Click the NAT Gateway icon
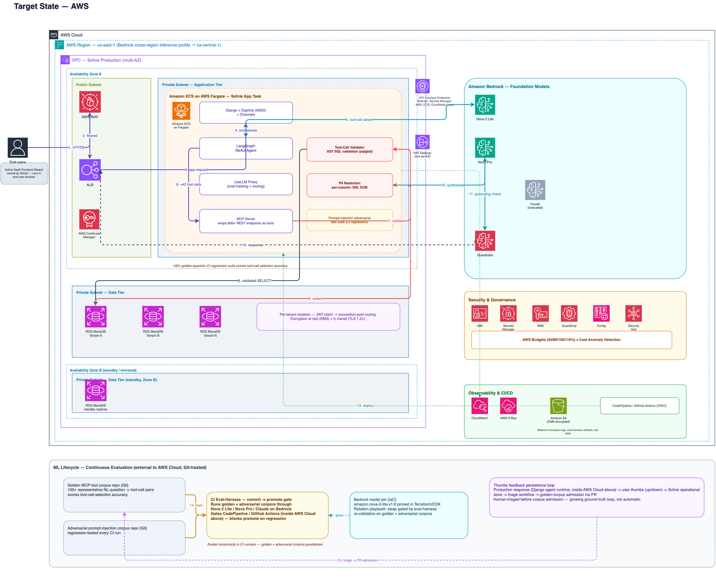 click(422, 142)
